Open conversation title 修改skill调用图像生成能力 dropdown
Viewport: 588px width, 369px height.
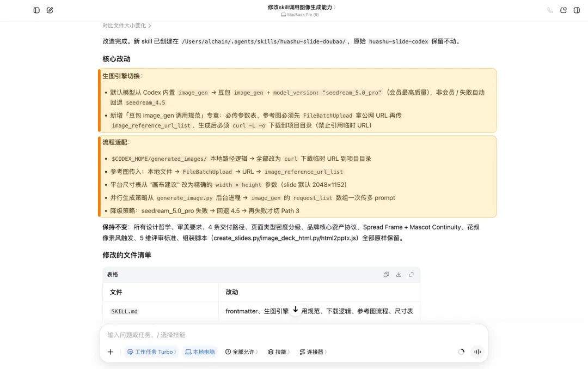(302, 7)
